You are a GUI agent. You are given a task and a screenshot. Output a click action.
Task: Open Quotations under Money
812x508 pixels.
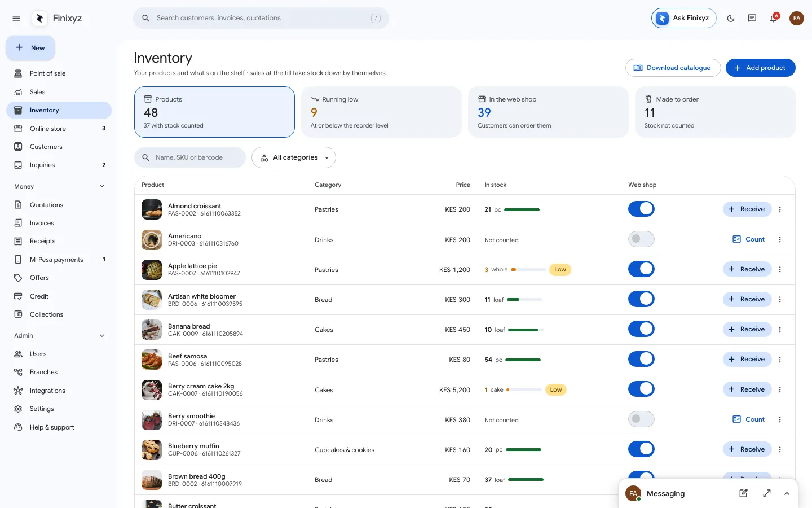click(x=59, y=205)
